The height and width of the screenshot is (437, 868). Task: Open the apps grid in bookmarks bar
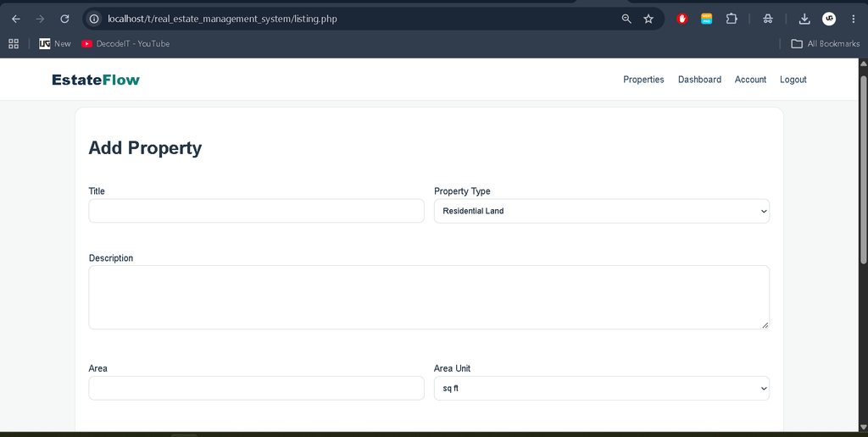14,44
